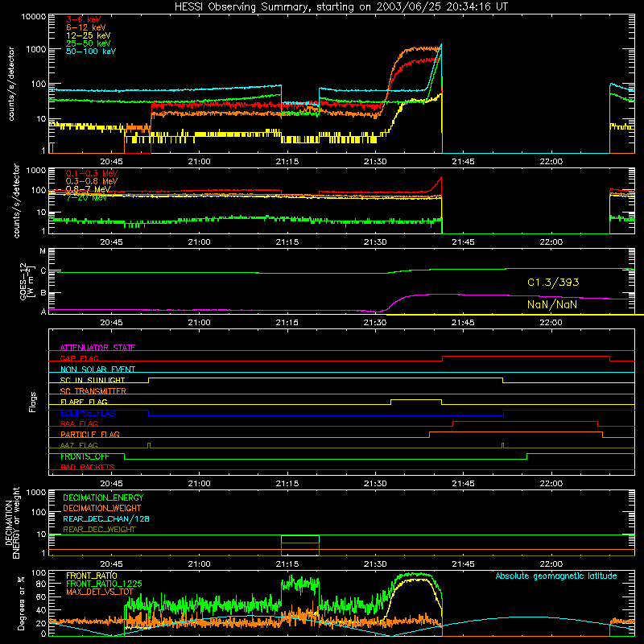Click the 0.3-0.8 MeV legend label
Image resolution: width=644 pixels, height=644 pixels.
[x=92, y=181]
